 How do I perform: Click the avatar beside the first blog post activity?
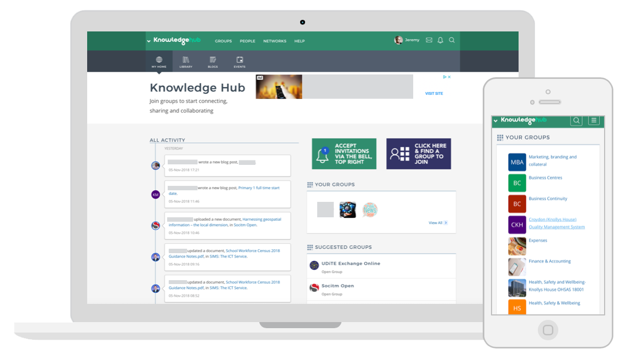tap(156, 165)
